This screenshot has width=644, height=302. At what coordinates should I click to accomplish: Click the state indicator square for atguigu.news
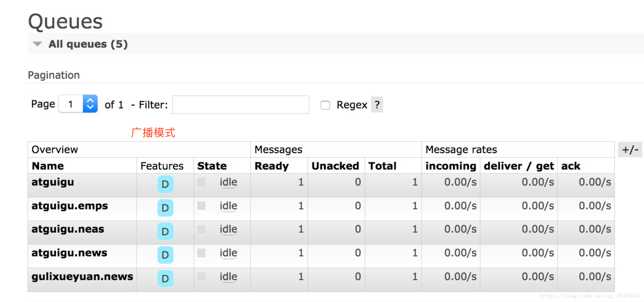click(x=201, y=253)
